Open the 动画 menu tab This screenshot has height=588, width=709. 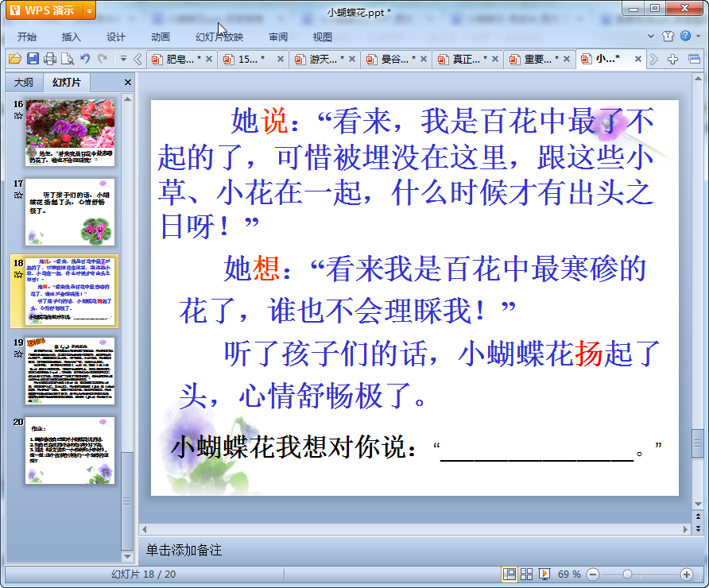click(161, 37)
